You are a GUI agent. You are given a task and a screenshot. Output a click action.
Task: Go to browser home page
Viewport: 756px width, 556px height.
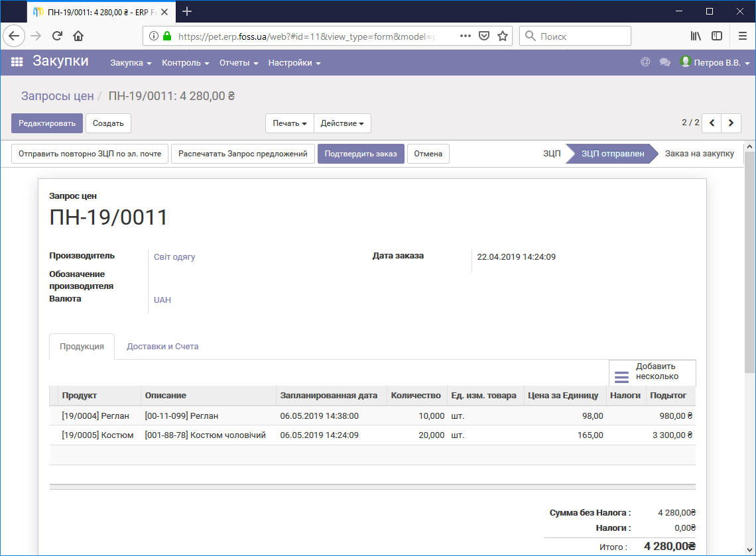[78, 36]
